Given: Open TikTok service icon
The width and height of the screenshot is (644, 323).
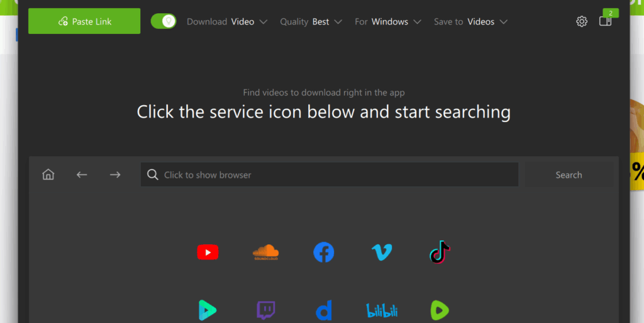Looking at the screenshot, I should coord(440,252).
